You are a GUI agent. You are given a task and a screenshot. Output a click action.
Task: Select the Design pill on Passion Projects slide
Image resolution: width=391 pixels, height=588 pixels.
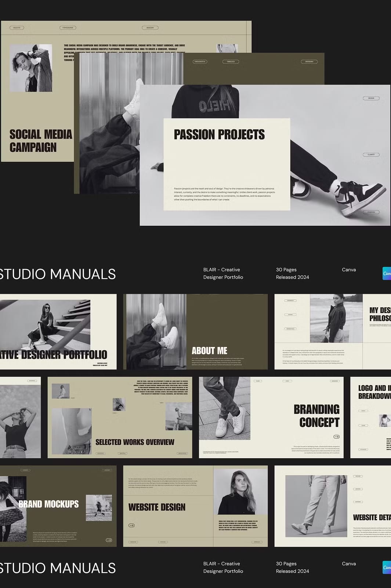click(371, 98)
